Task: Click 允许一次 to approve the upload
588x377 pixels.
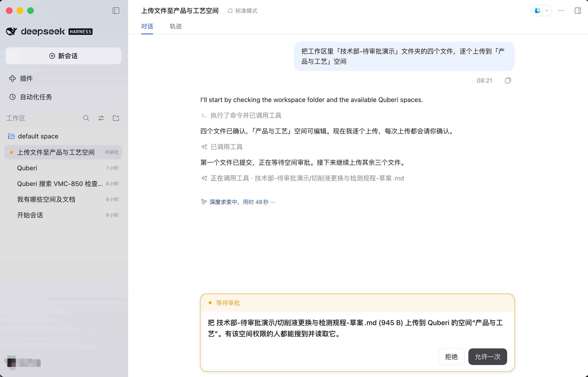Action: tap(488, 357)
